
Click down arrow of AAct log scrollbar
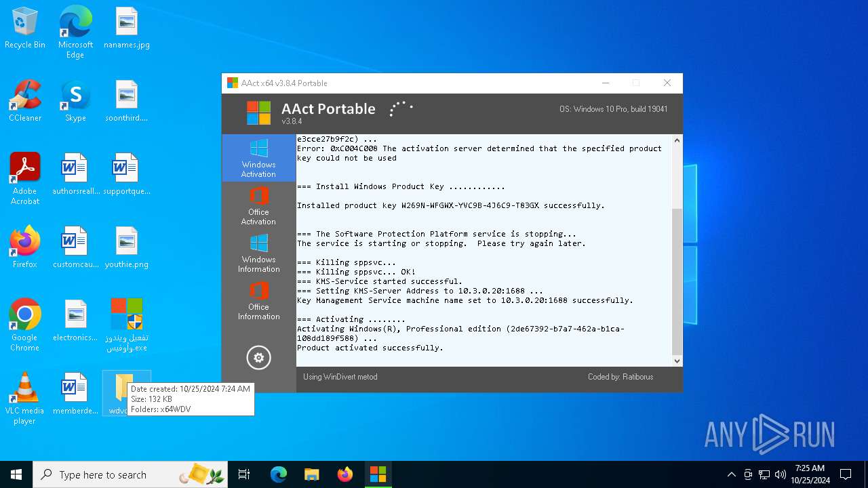coord(677,361)
